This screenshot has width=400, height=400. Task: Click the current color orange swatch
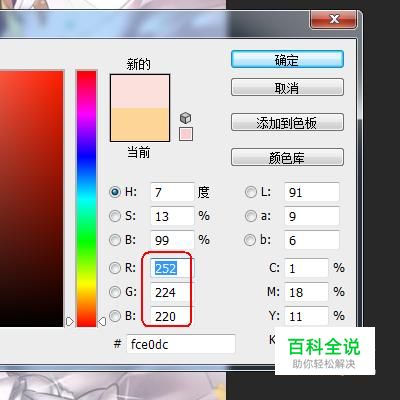[x=140, y=124]
